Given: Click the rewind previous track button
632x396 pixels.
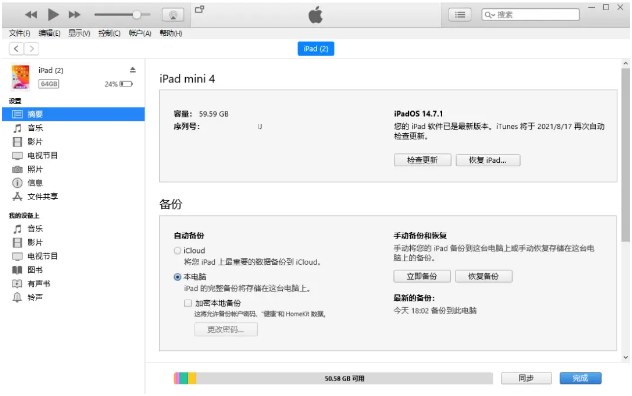Looking at the screenshot, I should point(31,15).
